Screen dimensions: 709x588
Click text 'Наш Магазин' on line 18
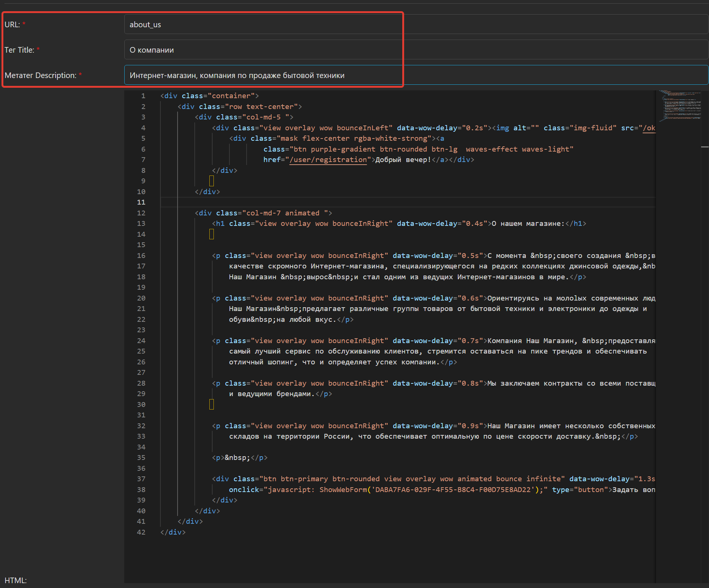tap(253, 277)
